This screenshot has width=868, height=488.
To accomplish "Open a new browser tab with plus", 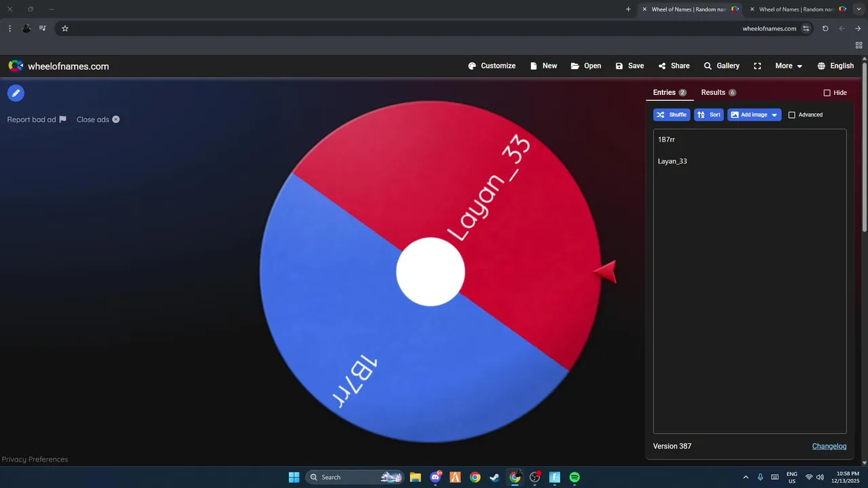I will (628, 9).
